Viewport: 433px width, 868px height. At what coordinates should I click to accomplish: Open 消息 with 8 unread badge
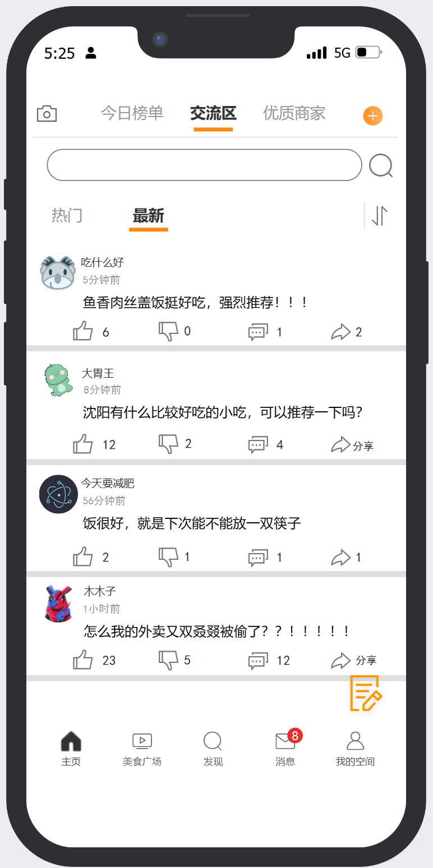click(x=285, y=748)
